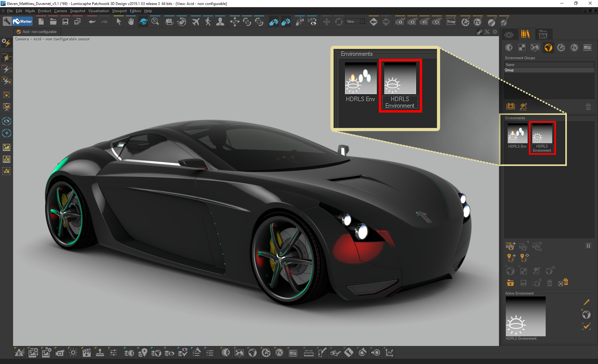Click the orange checkmark selection icon
Screen dimensions: 598x364
[586, 326]
